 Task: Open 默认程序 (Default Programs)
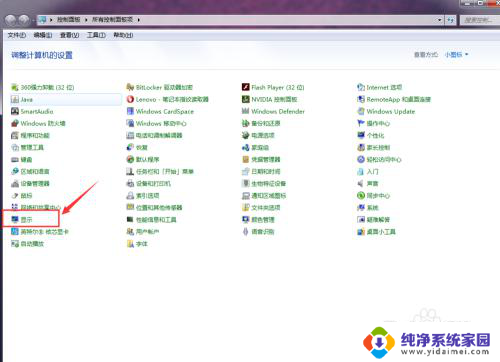(x=143, y=159)
